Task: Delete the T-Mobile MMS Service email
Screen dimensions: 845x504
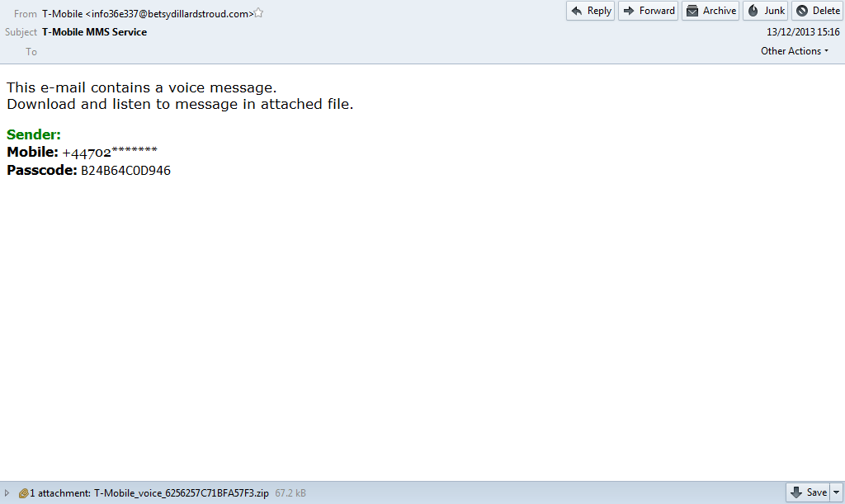Action: [x=817, y=11]
